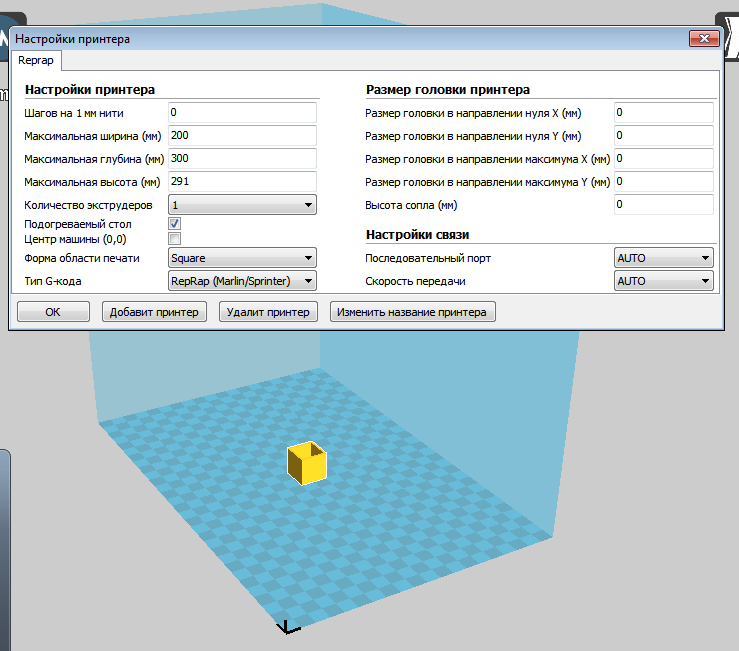Screen dimensions: 739x651
Task: Click the Удалит принтер button
Action: point(268,312)
